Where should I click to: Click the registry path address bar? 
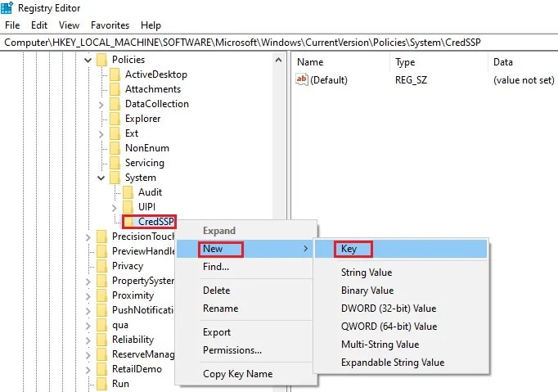click(279, 43)
